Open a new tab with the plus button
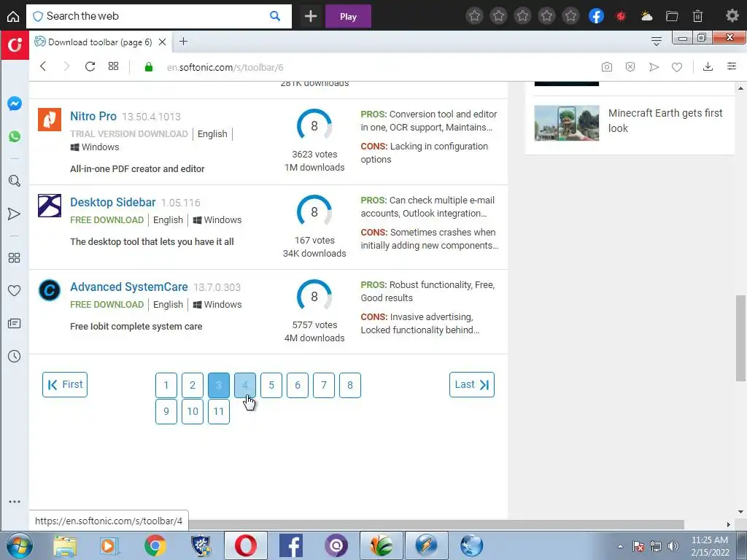This screenshot has width=747, height=560. pyautogui.click(x=183, y=42)
